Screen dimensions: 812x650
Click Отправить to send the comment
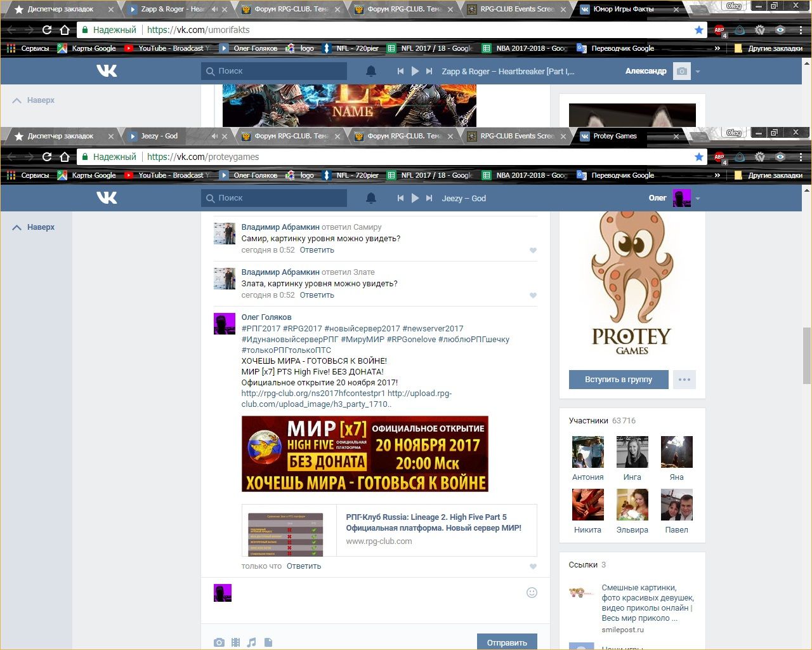tap(507, 642)
